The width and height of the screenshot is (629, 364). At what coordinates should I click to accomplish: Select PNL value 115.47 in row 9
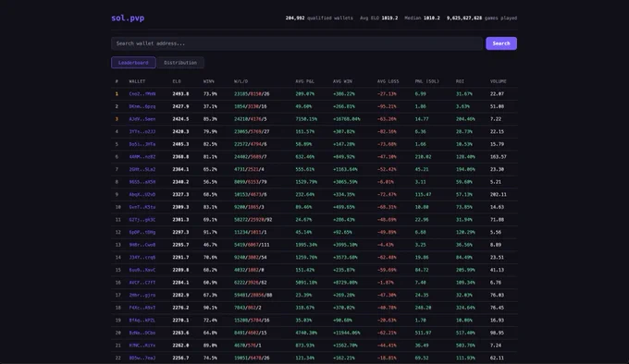point(423,195)
